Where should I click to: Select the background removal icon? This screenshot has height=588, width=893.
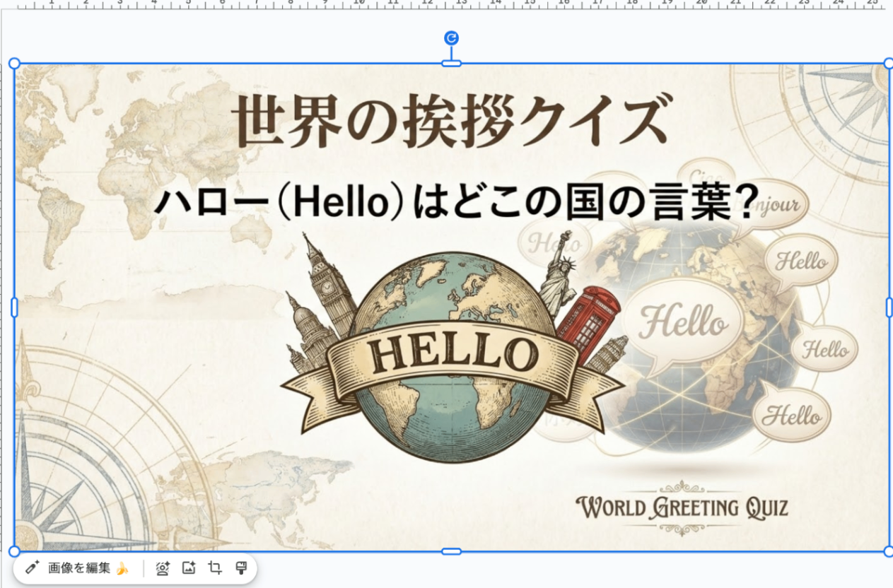click(163, 568)
